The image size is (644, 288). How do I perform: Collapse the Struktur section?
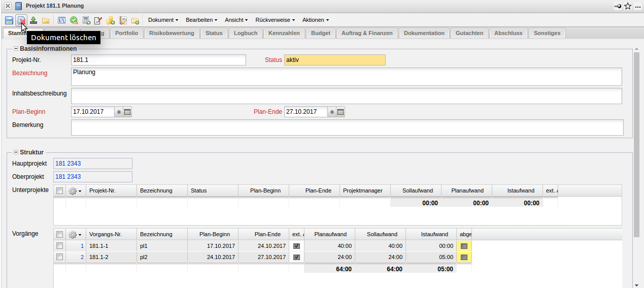pyautogui.click(x=16, y=152)
